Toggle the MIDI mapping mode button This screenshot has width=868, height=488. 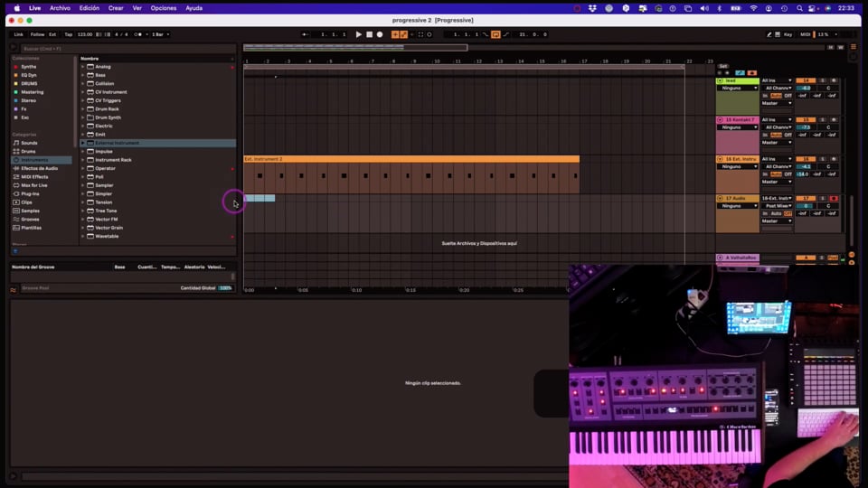(806, 34)
